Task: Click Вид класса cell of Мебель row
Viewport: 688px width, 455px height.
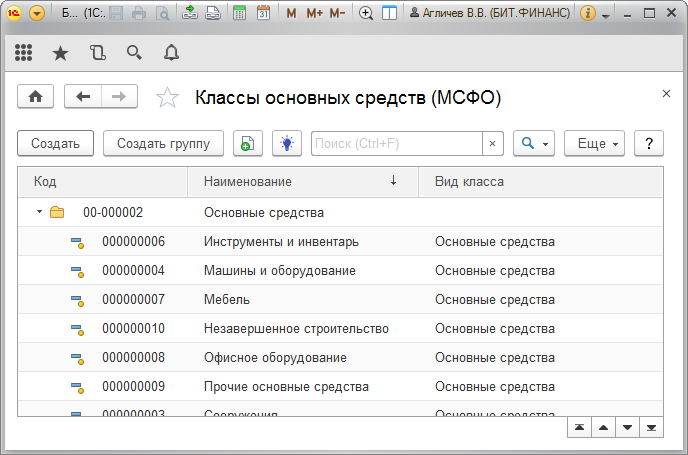Action: pyautogui.click(x=541, y=299)
